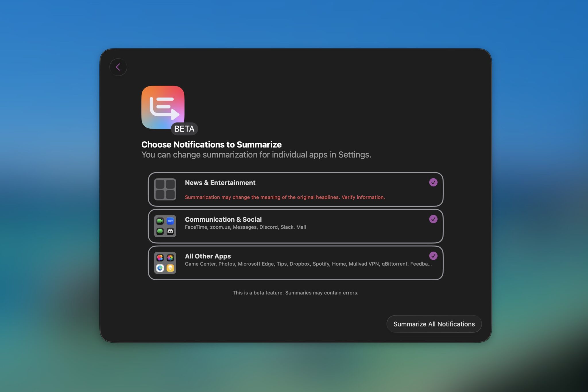Screen dimensions: 588x392
Task: Click the back chevron arrow
Action: pos(118,67)
